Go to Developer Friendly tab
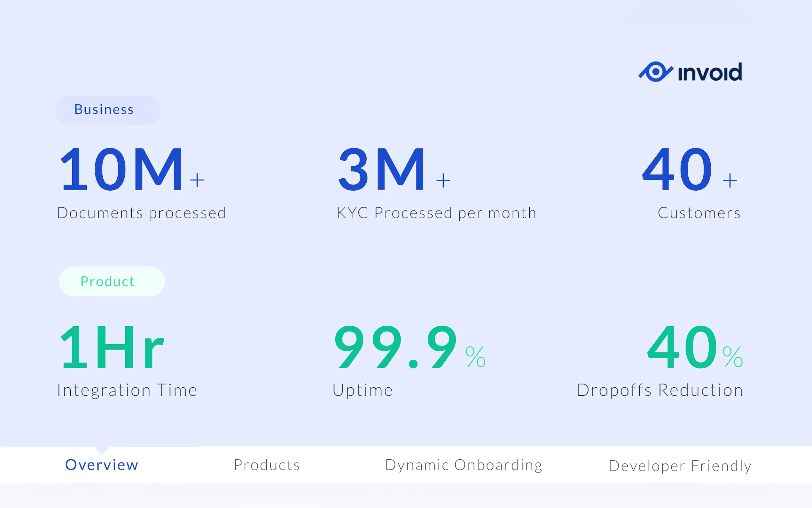Screen dimensions: 812x508 tap(680, 466)
